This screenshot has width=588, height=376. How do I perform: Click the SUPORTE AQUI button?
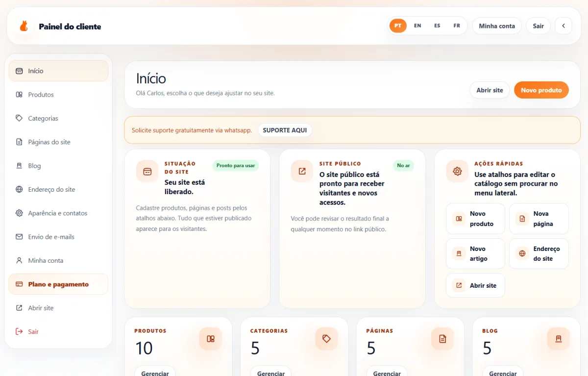pyautogui.click(x=285, y=130)
